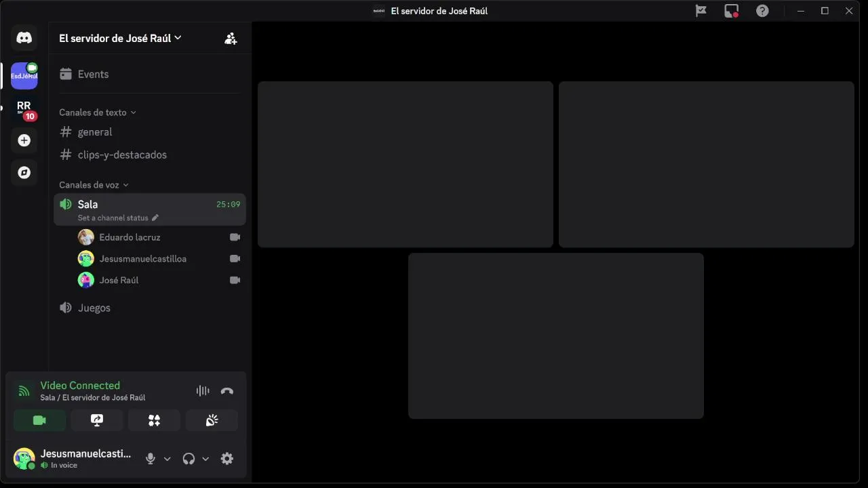Select the Sala voice channel

tap(149, 209)
